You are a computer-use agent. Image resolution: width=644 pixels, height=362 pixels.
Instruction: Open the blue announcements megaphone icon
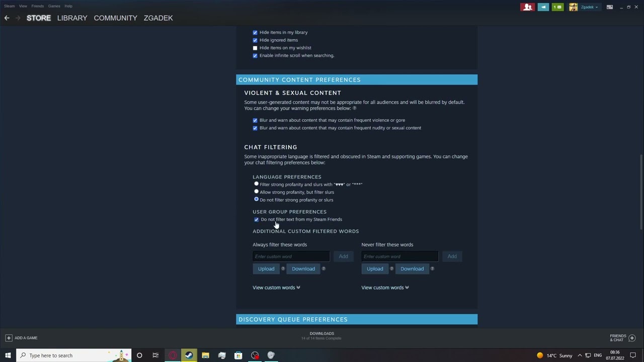pos(543,7)
